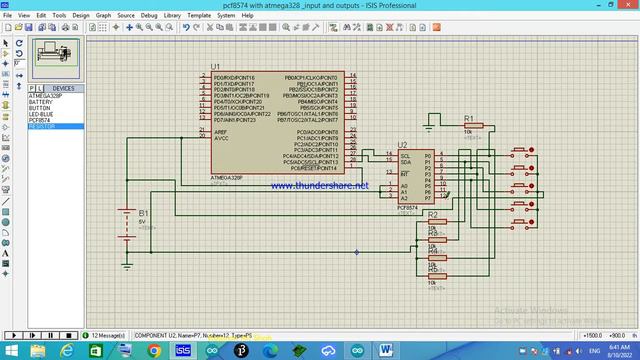Toggle the grid display icon
Viewport: 640px width, 360px height.
tap(103, 27)
